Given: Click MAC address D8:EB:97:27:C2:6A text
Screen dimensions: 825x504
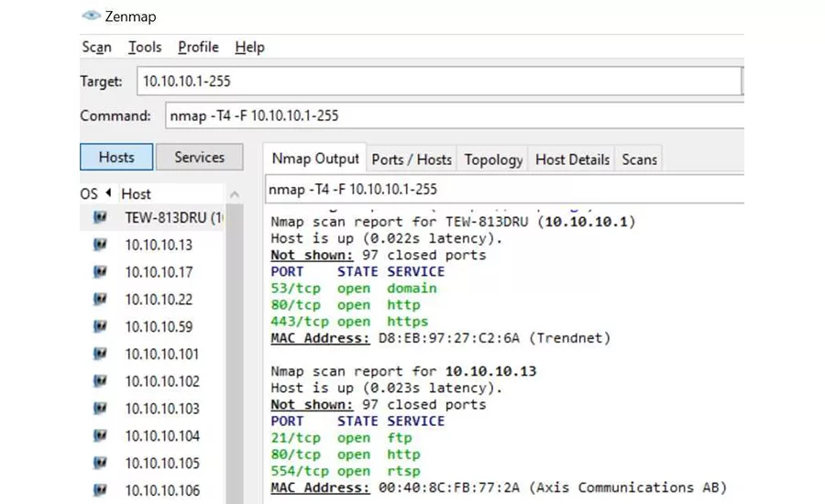Looking at the screenshot, I should click(449, 338).
